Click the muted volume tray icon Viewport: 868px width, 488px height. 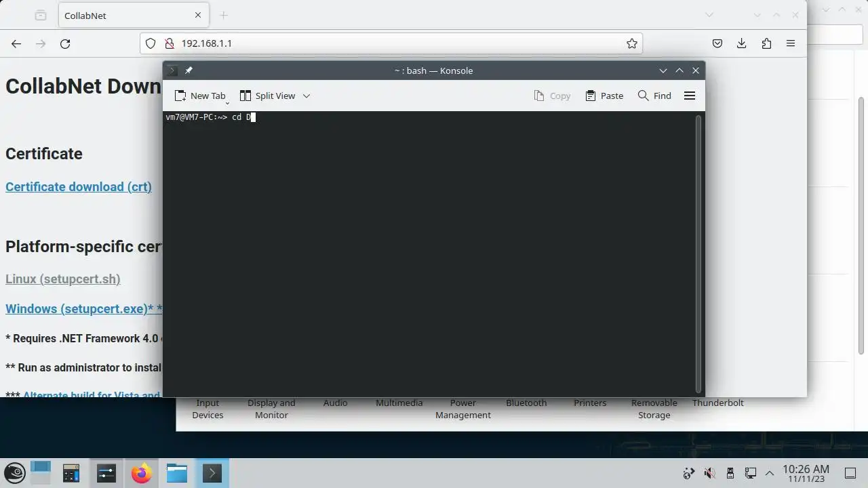[709, 473]
